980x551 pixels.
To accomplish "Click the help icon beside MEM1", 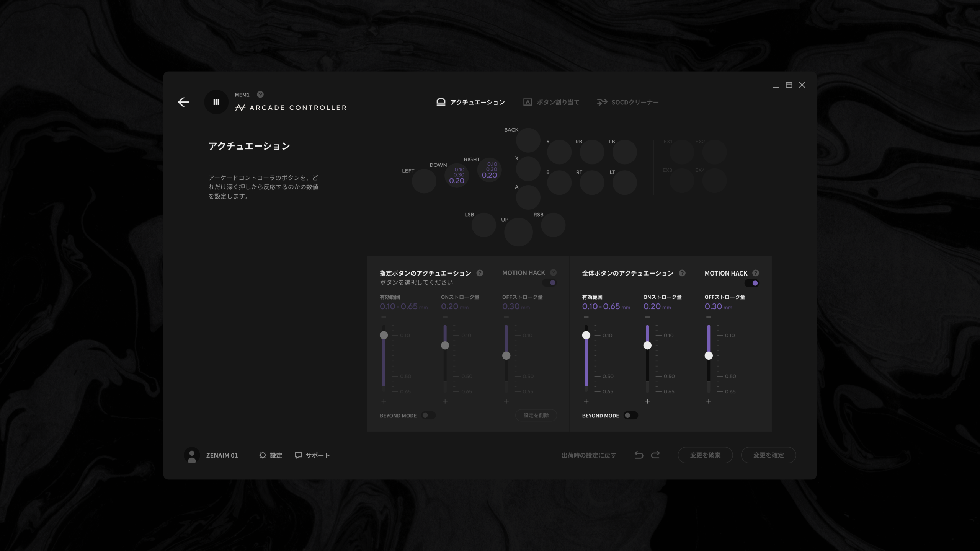I will 260,94.
